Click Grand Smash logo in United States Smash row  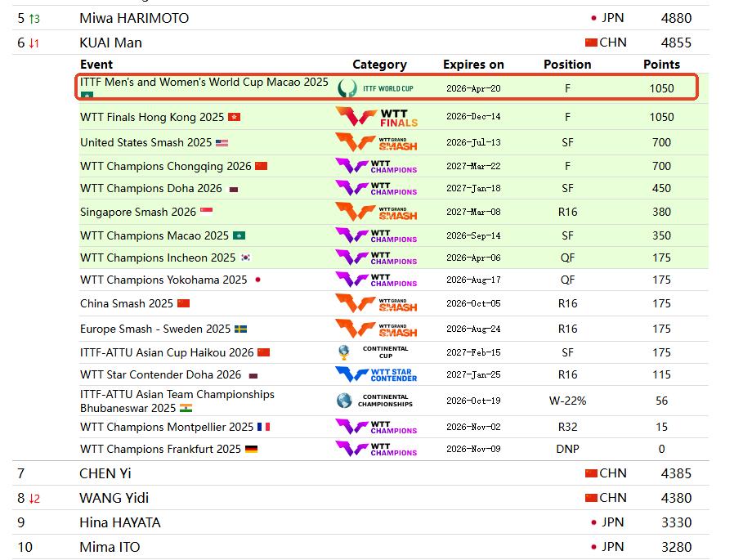377,142
